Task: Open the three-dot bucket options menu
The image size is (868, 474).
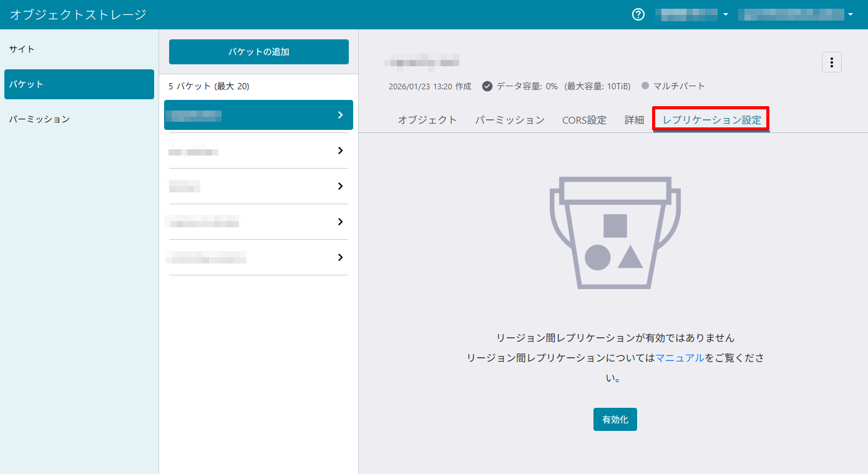Action: (x=831, y=62)
